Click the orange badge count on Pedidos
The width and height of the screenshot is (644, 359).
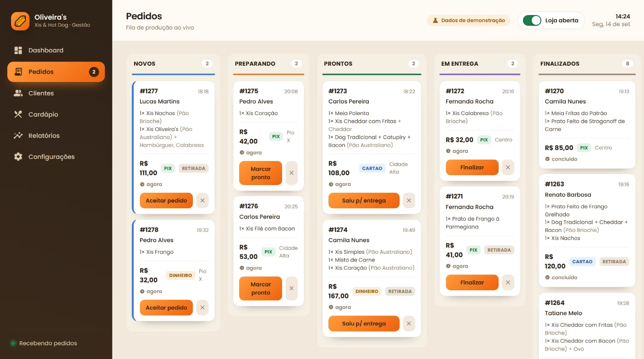tap(94, 72)
